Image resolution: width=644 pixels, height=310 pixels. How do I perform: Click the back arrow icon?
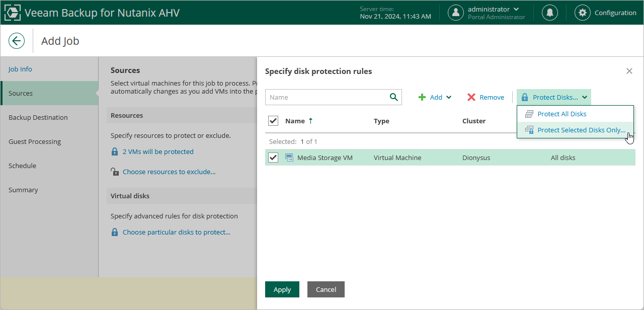point(17,41)
